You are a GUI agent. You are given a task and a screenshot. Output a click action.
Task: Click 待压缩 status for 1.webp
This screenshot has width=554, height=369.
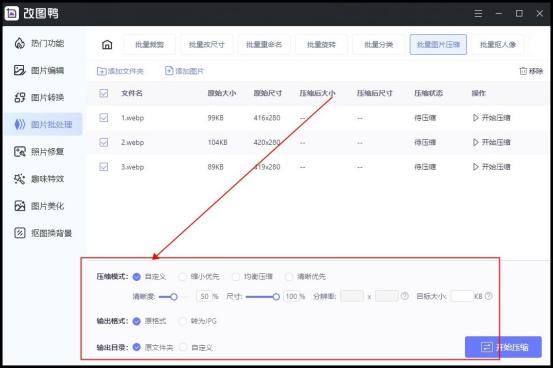[425, 118]
